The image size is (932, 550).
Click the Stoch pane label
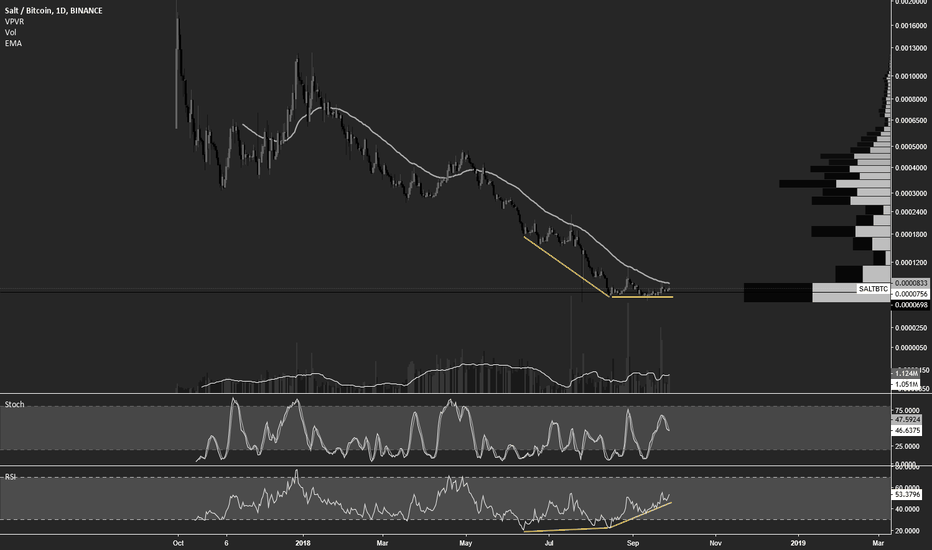[14, 404]
